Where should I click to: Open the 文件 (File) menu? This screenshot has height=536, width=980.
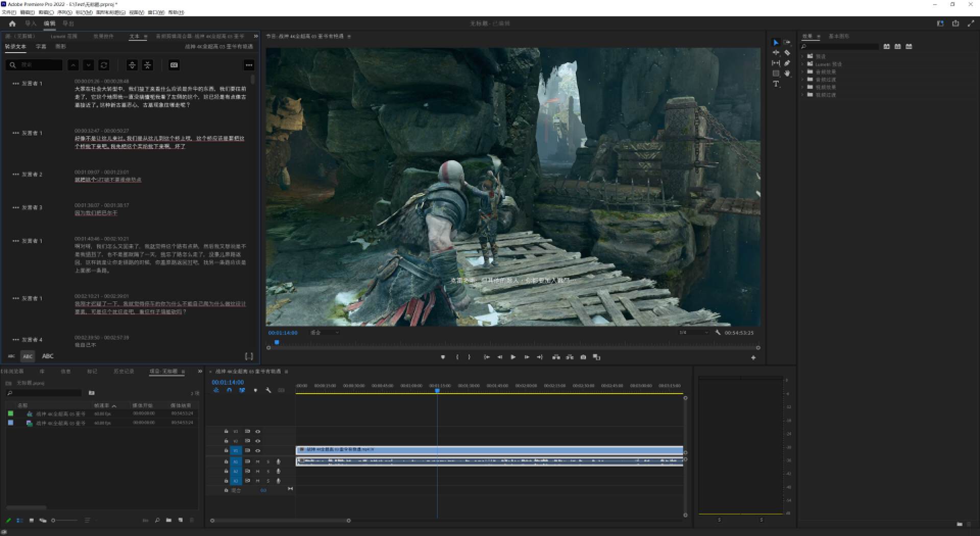[x=9, y=12]
